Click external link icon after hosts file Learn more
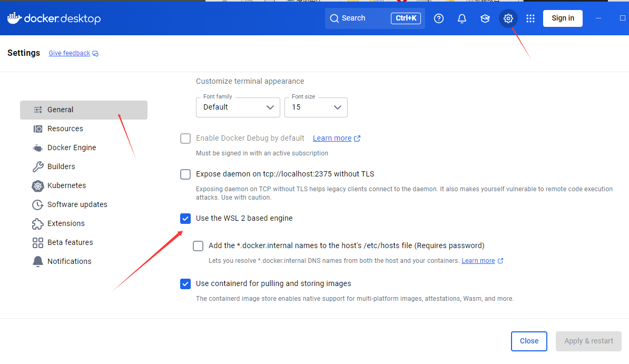 coord(500,261)
